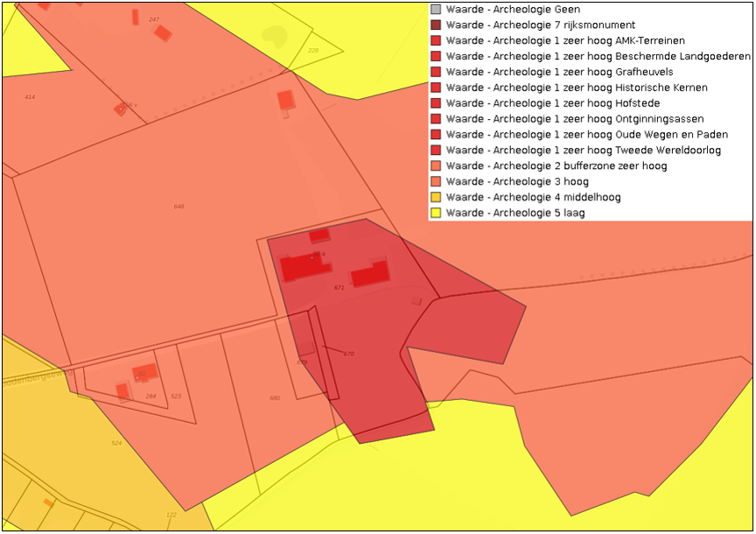The width and height of the screenshot is (756, 534).
Task: Select legend text 'Waarde - Archeologie 3 hoog'
Action: 517,182
